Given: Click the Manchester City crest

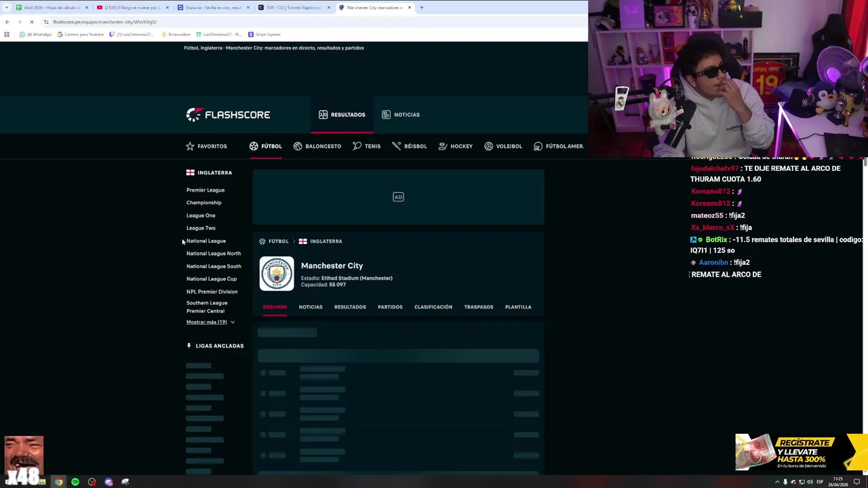Looking at the screenshot, I should (x=277, y=274).
